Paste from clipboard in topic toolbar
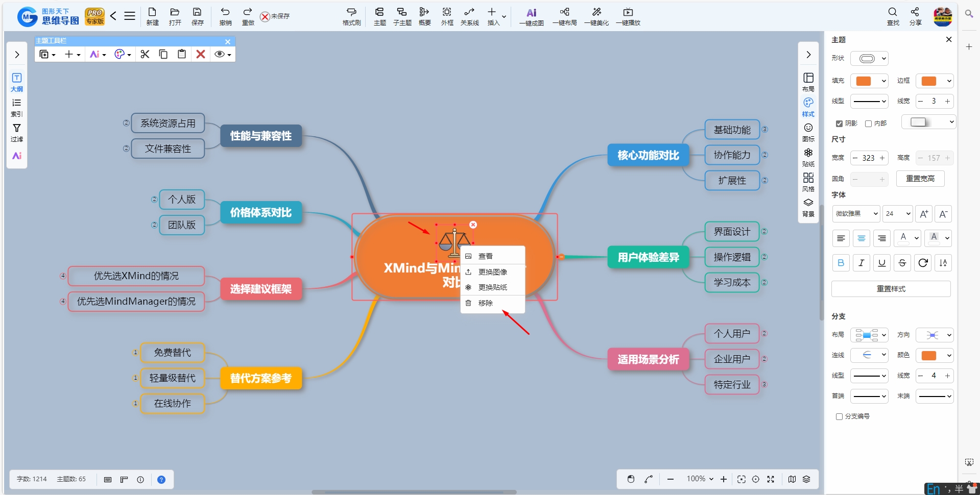Viewport: 980px width, 495px height. (182, 54)
